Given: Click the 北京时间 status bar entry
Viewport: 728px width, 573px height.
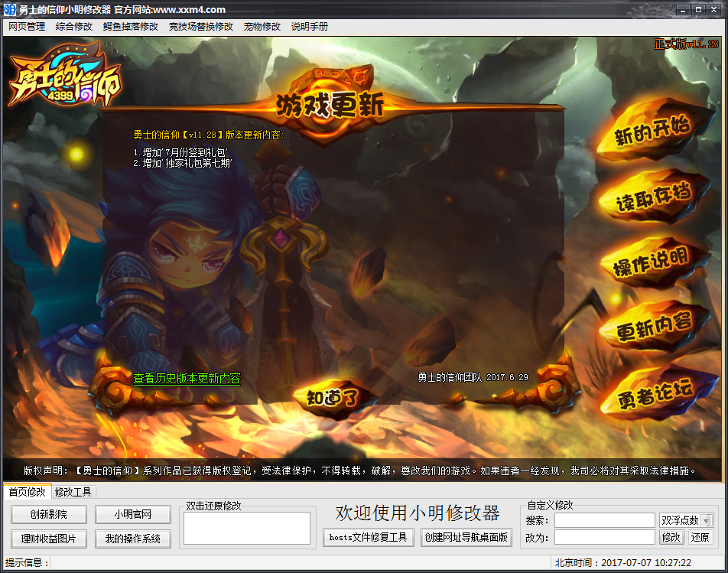Looking at the screenshot, I should [623, 563].
